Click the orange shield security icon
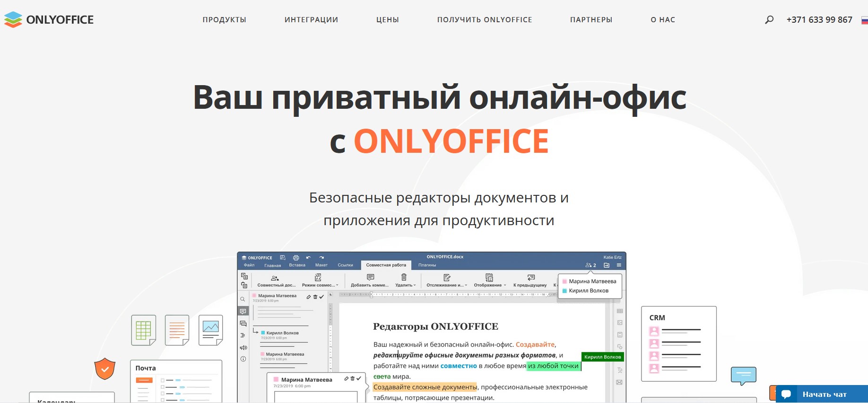Image resolution: width=868 pixels, height=403 pixels. point(105,369)
